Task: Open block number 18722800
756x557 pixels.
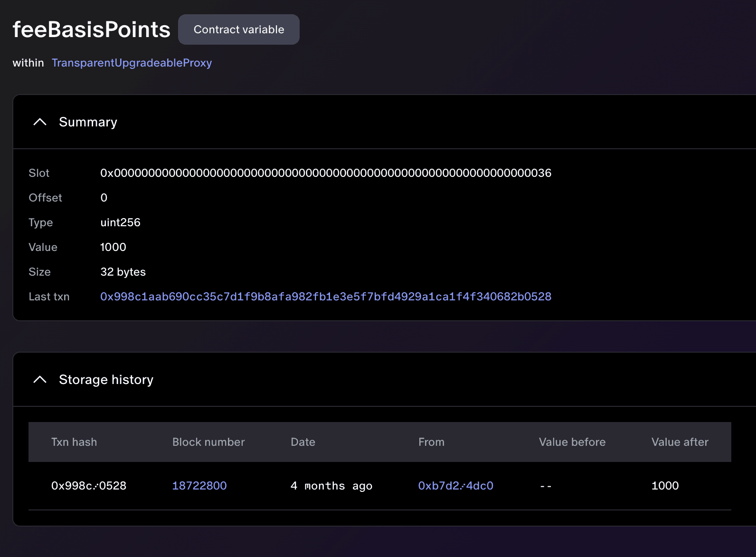Action: pos(199,486)
